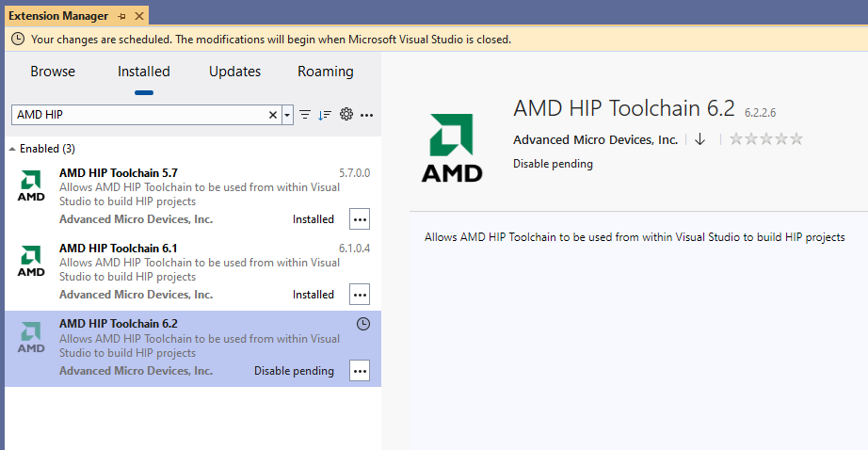
Task: Clear the AMD HIP search text
Action: [272, 115]
